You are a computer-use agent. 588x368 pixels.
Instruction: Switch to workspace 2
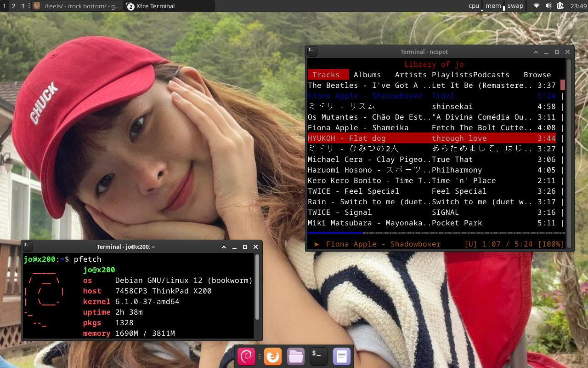click(13, 6)
